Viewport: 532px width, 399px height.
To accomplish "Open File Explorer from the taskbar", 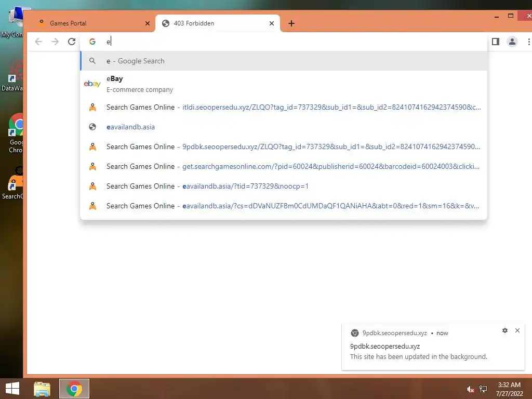I will coord(42,389).
